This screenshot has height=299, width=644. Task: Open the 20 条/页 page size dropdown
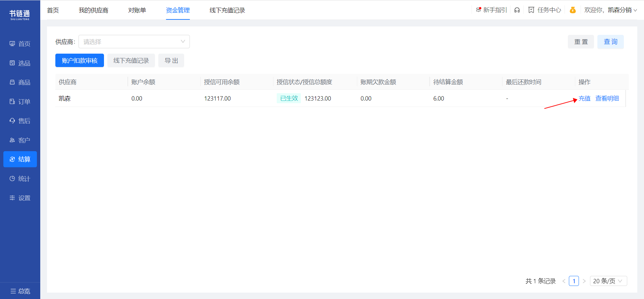point(608,281)
